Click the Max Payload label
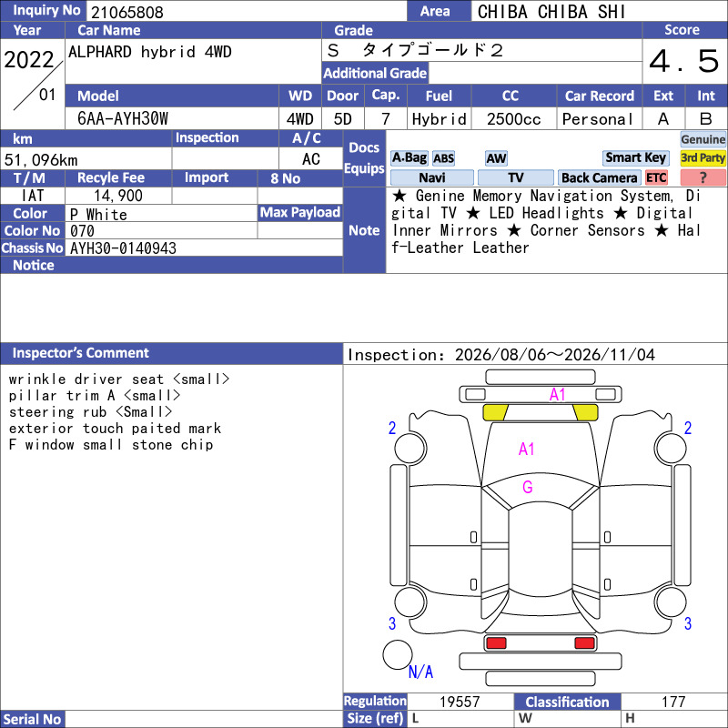Screen dimensions: 728x728 (300, 213)
